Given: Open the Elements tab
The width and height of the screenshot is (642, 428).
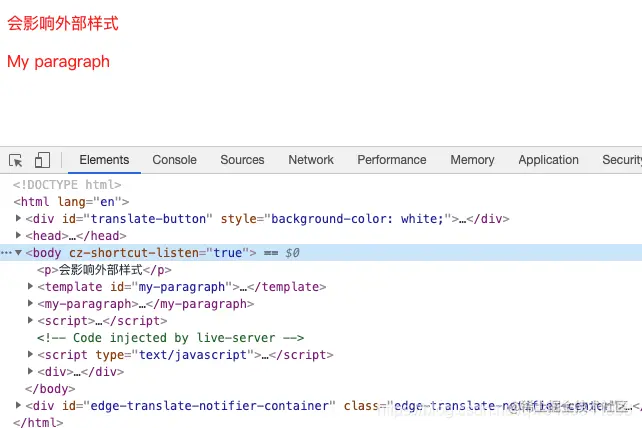Looking at the screenshot, I should coord(104,160).
